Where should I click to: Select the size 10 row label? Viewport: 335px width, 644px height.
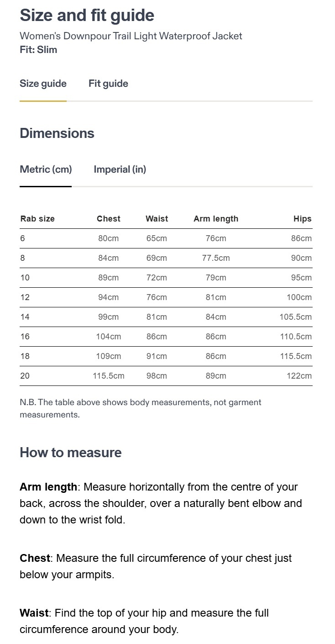25,278
